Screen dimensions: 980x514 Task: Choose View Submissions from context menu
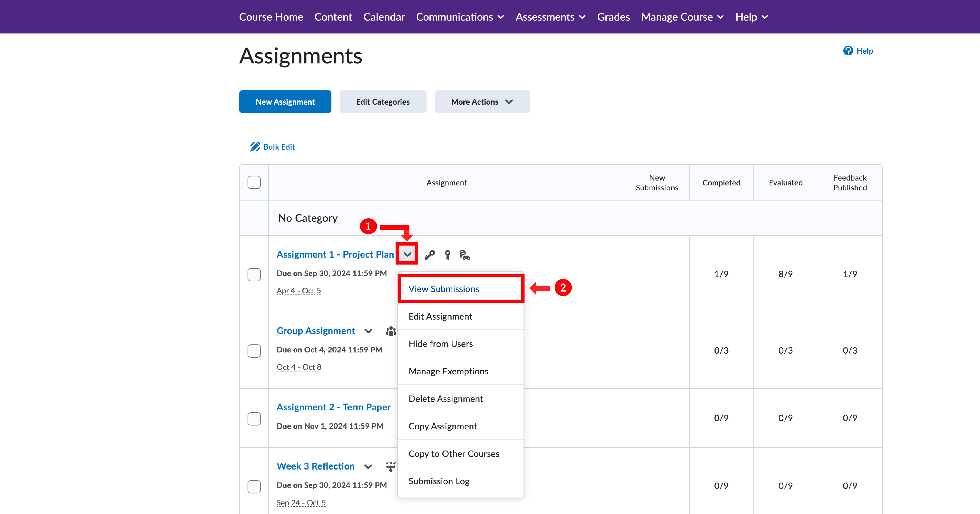point(444,289)
